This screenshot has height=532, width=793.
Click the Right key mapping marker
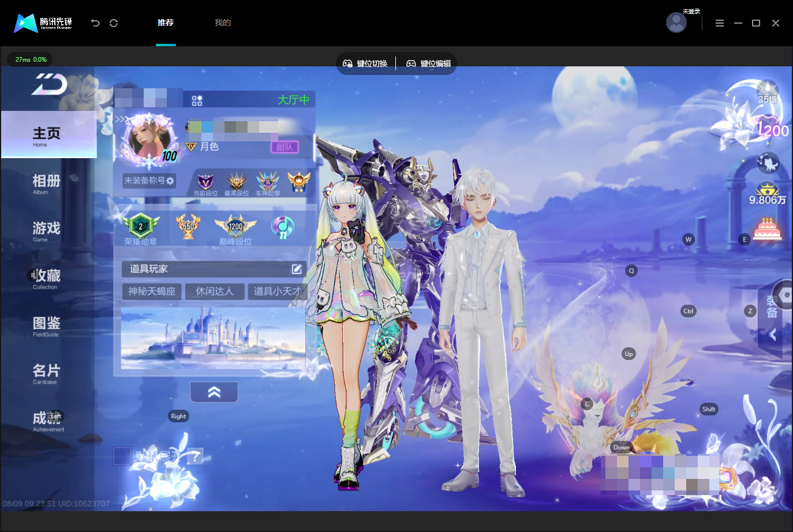pyautogui.click(x=179, y=416)
